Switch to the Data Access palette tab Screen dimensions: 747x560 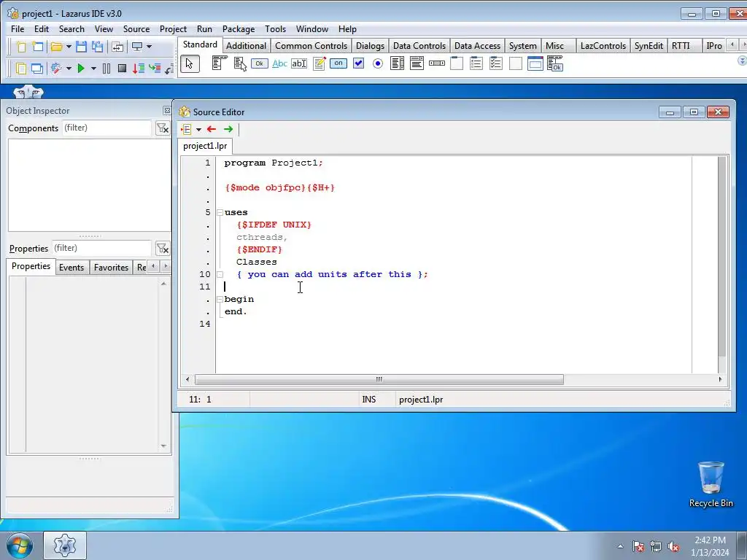click(x=477, y=46)
